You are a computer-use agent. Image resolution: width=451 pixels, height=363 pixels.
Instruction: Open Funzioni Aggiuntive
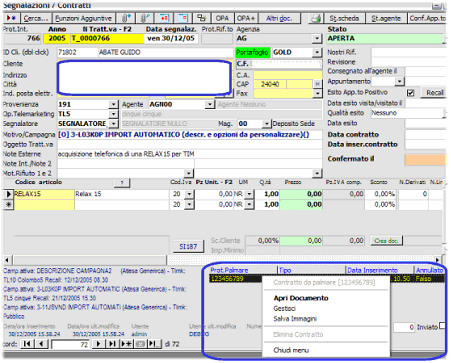point(83,18)
